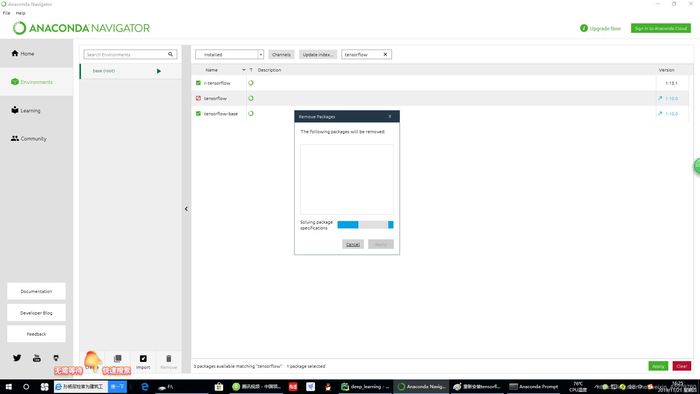Open the Help menu
This screenshot has height=394, width=700.
[21, 13]
